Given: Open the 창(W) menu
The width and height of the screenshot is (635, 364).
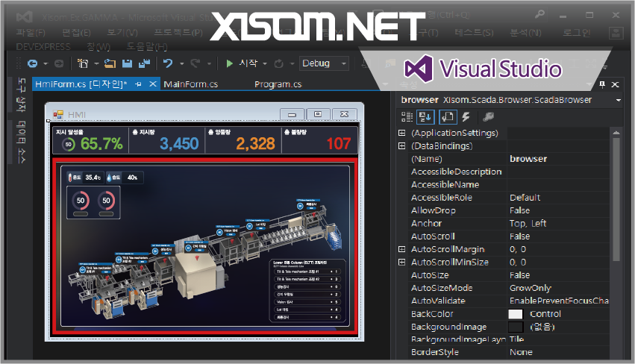Looking at the screenshot, I should click(x=98, y=47).
